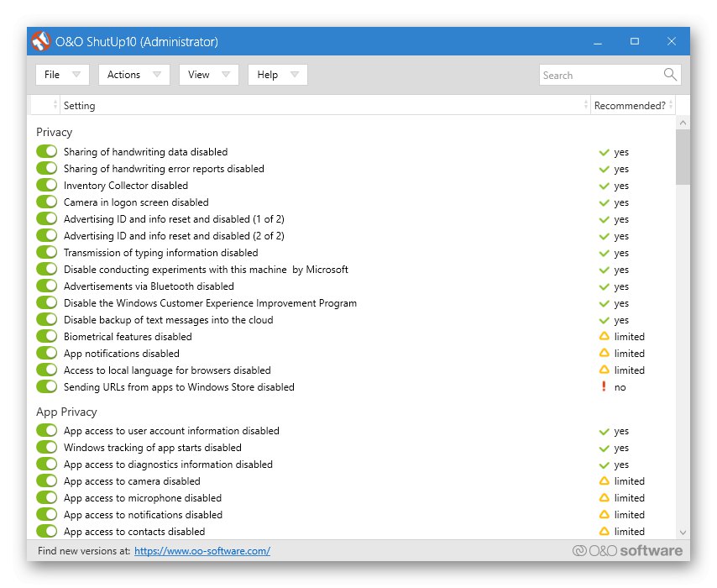Toggle App access to microphone disabled
The image size is (717, 588).
47,498
